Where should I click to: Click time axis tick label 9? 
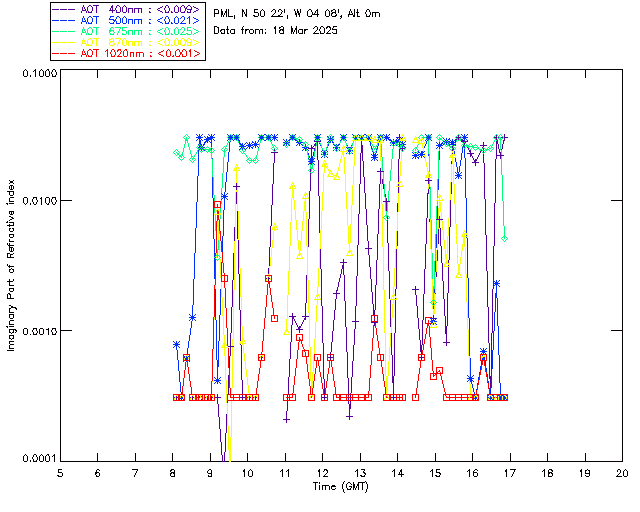[210, 473]
